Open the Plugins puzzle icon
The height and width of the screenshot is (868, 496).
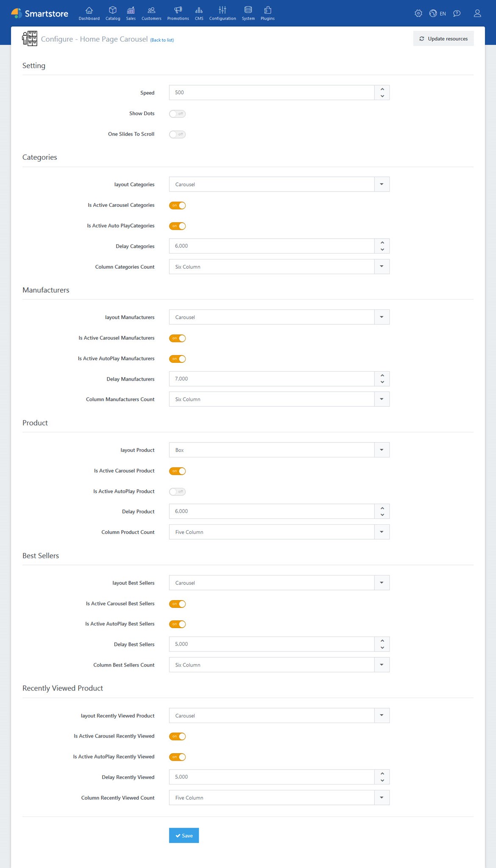268,11
